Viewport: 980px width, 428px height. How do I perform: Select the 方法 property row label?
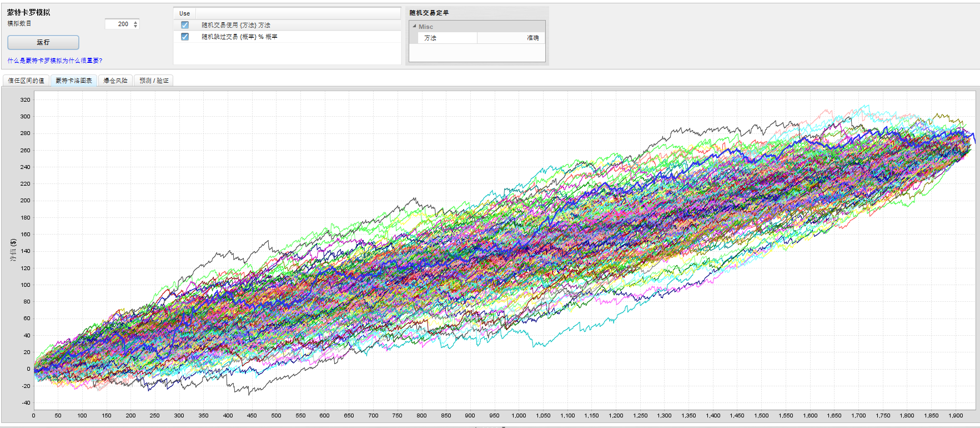click(430, 38)
